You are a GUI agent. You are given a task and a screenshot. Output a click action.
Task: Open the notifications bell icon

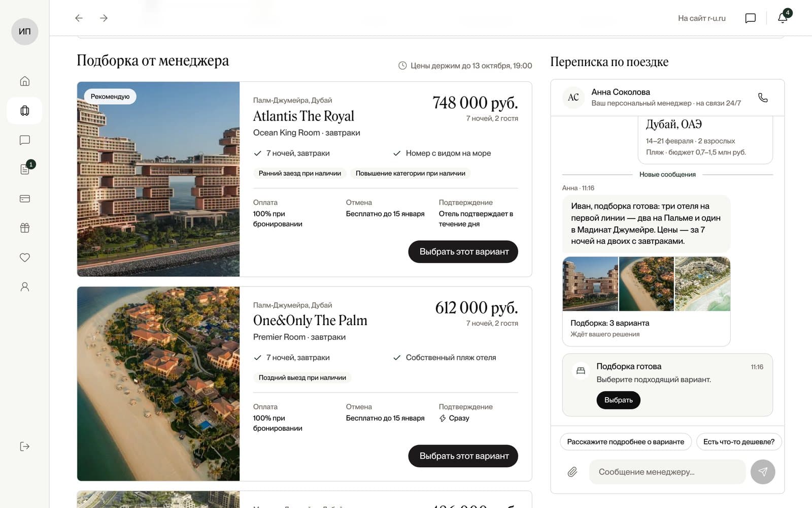(783, 18)
